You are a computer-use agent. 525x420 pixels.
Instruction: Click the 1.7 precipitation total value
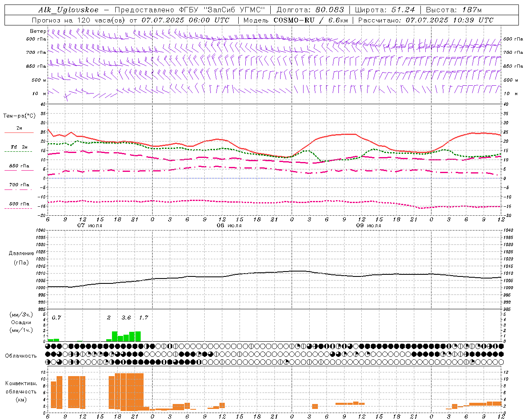point(144,318)
